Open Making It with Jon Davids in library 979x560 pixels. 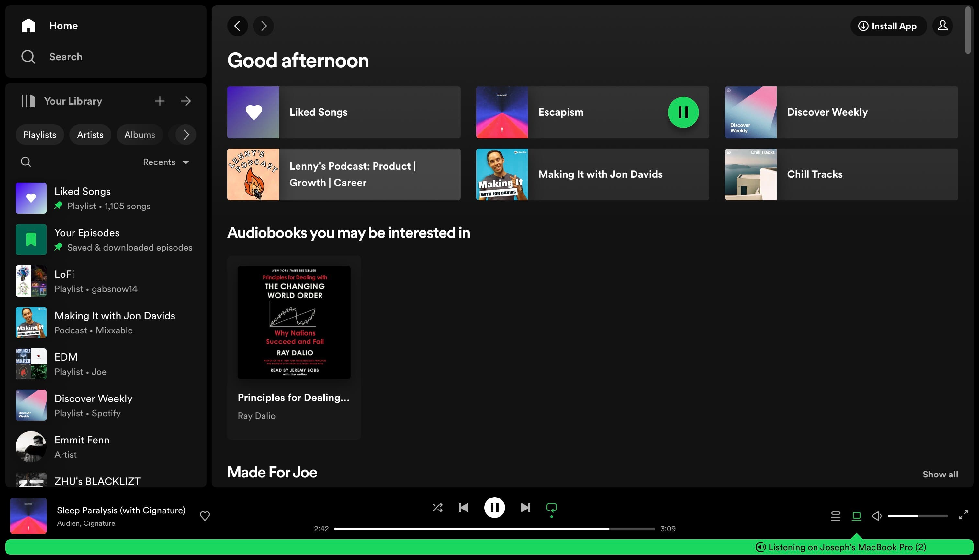[x=106, y=323]
